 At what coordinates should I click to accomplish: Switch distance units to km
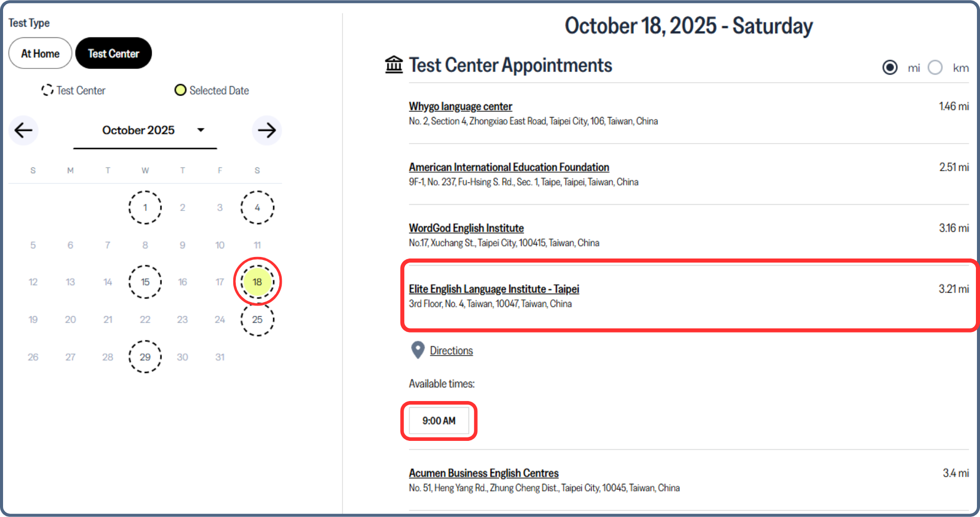[935, 67]
